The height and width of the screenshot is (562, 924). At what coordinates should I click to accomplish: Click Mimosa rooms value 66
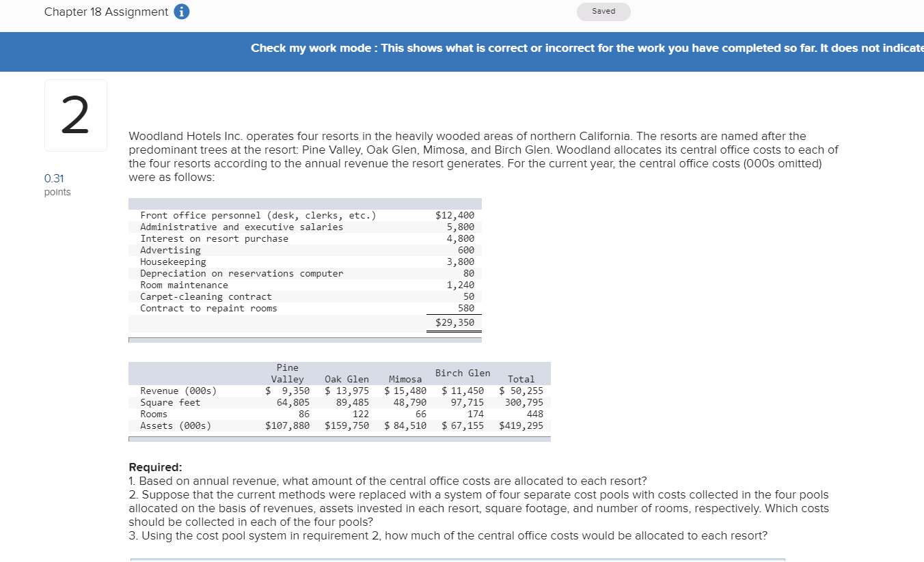tap(421, 414)
